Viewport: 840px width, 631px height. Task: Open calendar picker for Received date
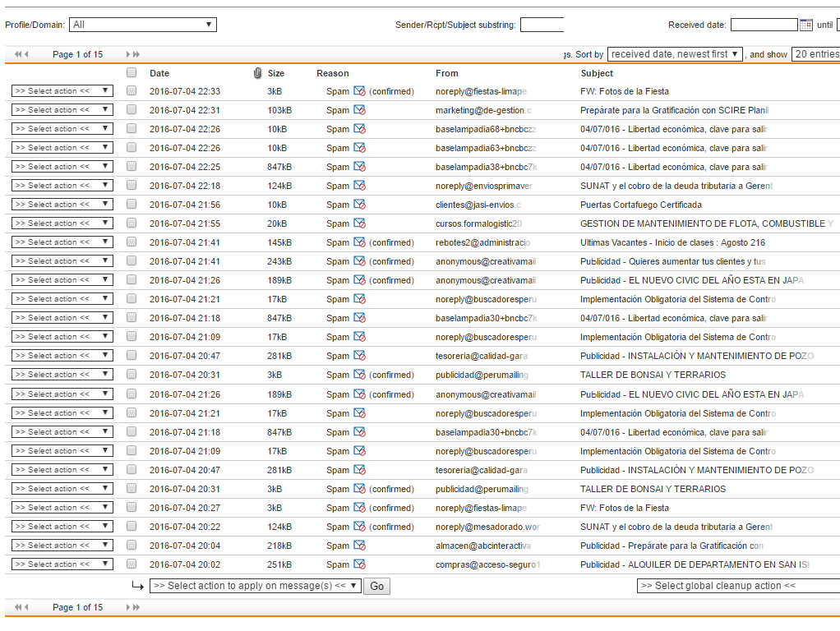tap(805, 25)
